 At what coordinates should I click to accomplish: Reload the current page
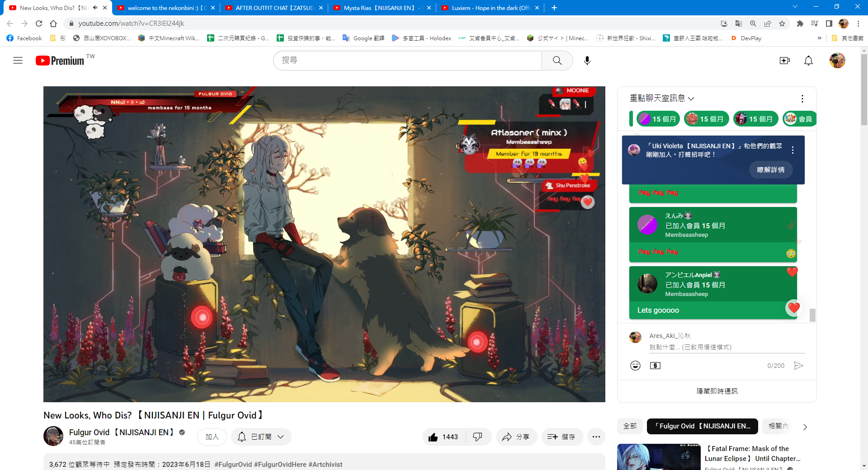pos(39,23)
